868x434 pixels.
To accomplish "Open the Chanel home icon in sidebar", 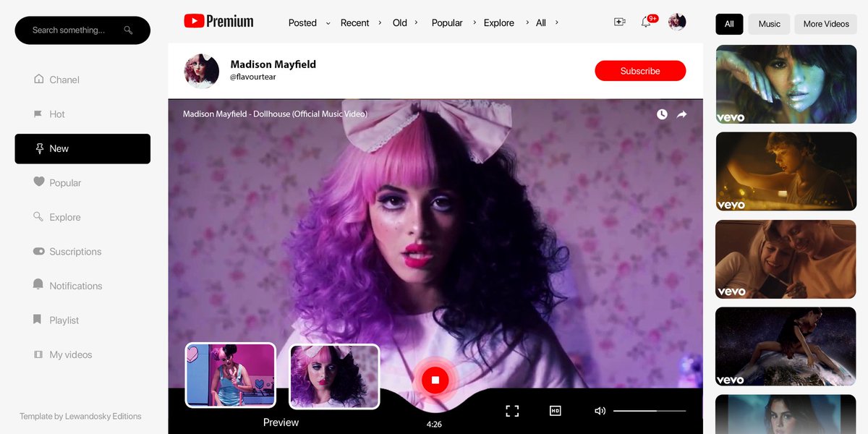I will pyautogui.click(x=38, y=80).
